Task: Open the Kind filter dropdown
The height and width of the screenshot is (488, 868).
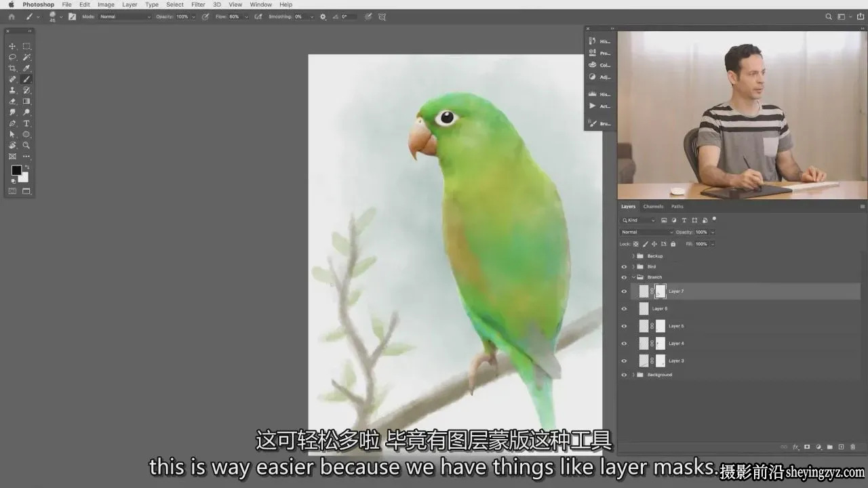Action: 639,220
